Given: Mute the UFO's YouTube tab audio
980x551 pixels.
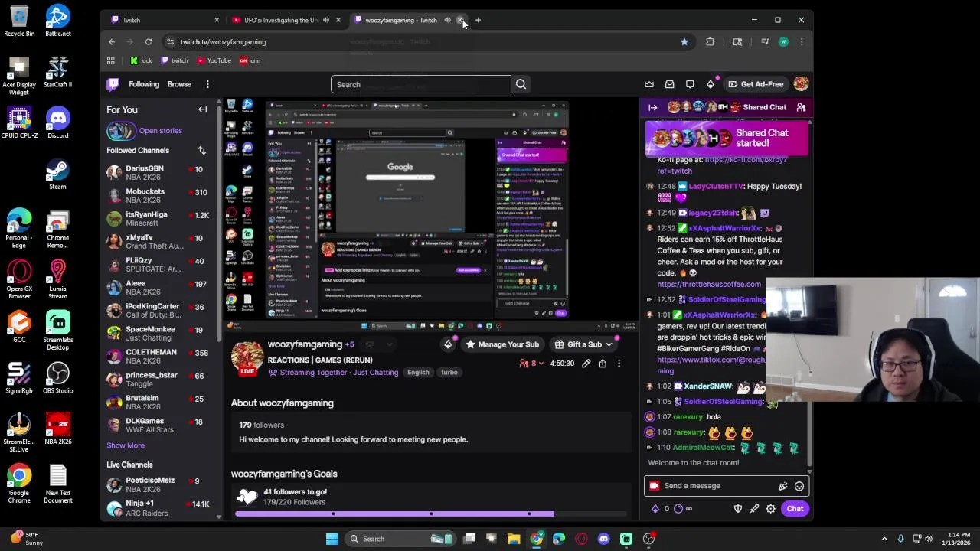Looking at the screenshot, I should click(326, 20).
